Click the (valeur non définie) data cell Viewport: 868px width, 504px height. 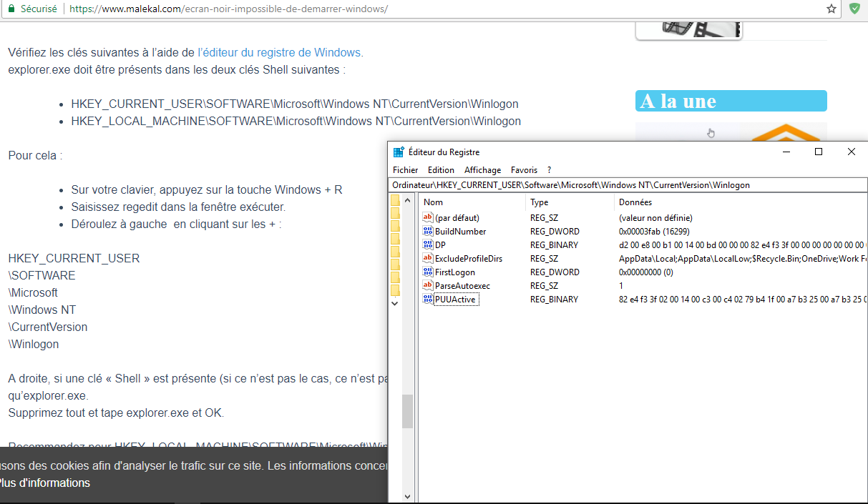pyautogui.click(x=655, y=218)
